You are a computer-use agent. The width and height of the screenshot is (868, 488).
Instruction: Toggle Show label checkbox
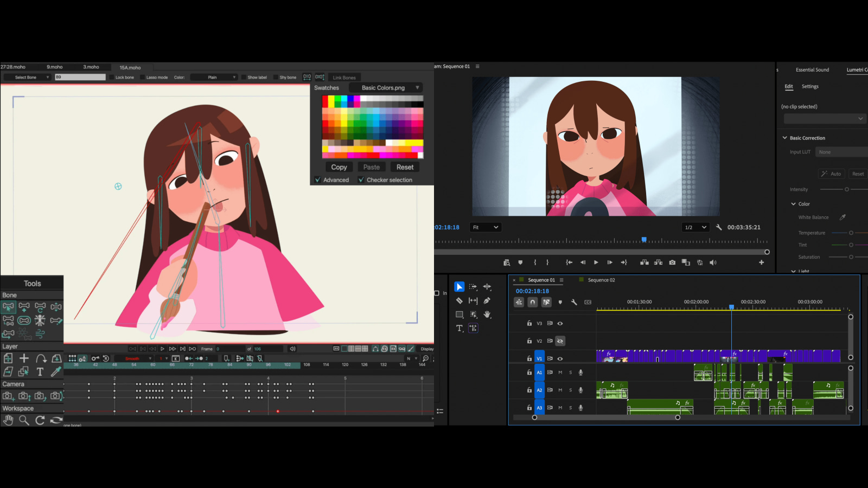pos(244,78)
